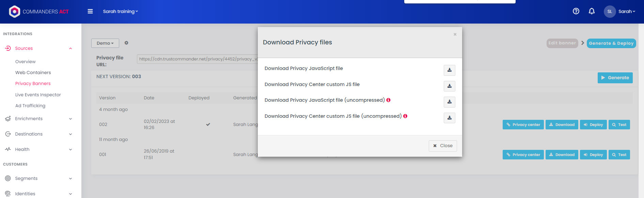Go to Web Containers
The height and width of the screenshot is (198, 644).
(x=33, y=72)
